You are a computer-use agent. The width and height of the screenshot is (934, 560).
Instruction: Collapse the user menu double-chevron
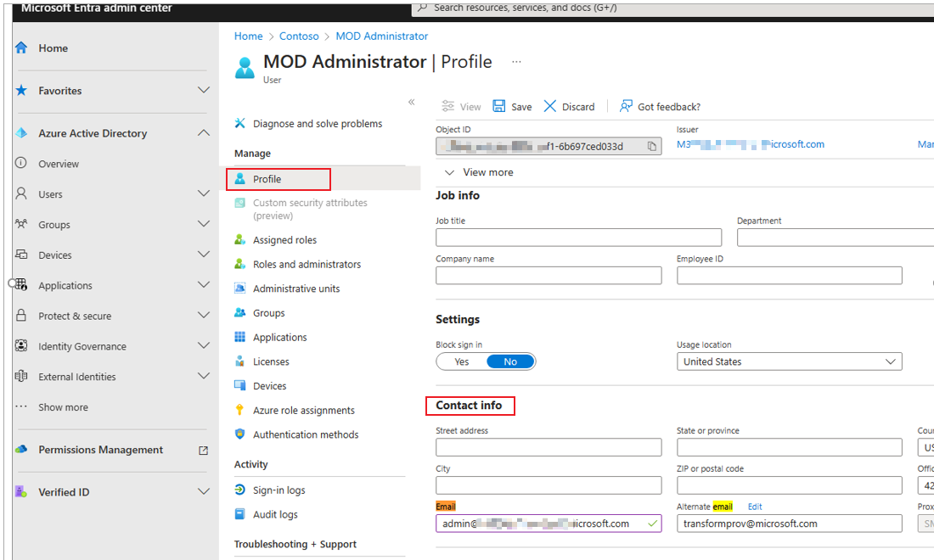[411, 103]
